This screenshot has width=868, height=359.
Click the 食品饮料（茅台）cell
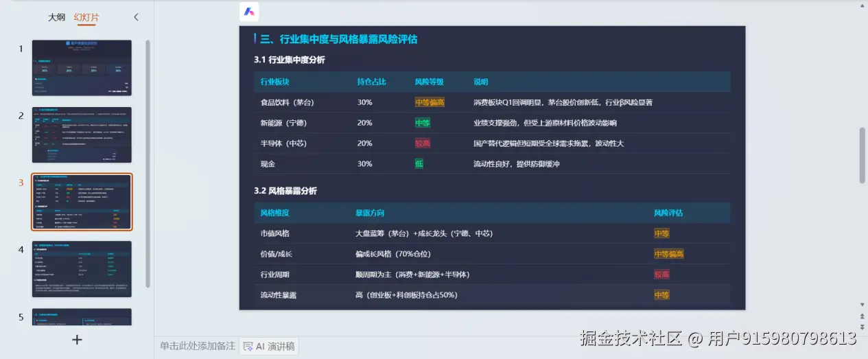(289, 102)
